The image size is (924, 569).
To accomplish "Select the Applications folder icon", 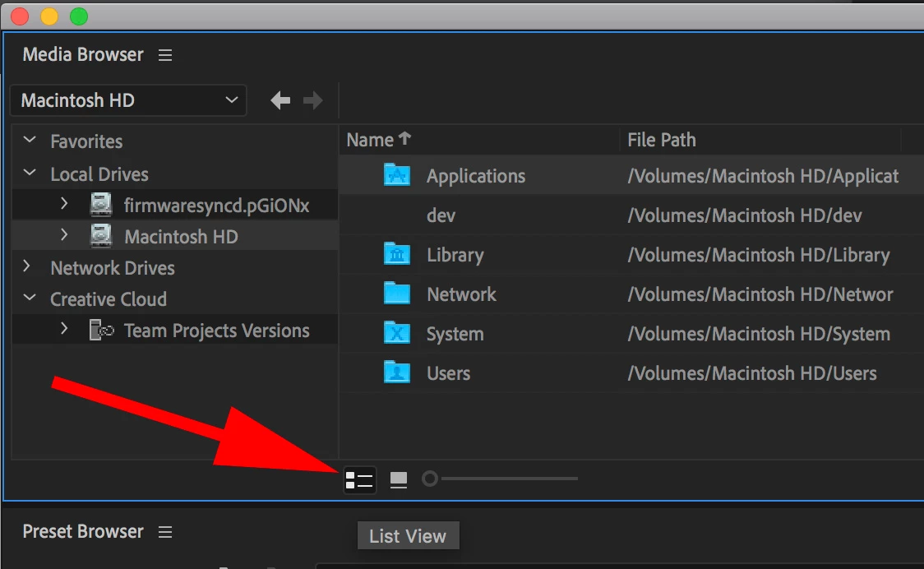I will click(x=397, y=174).
